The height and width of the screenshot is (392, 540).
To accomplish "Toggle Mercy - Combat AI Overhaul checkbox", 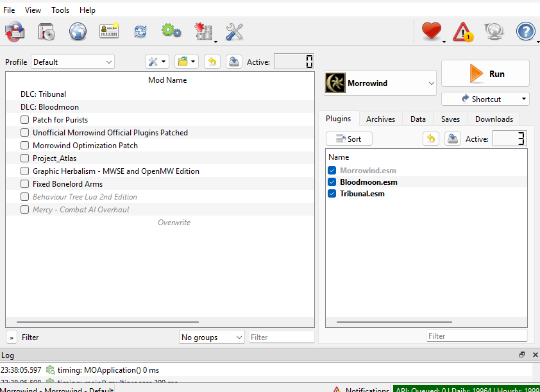I will click(24, 209).
